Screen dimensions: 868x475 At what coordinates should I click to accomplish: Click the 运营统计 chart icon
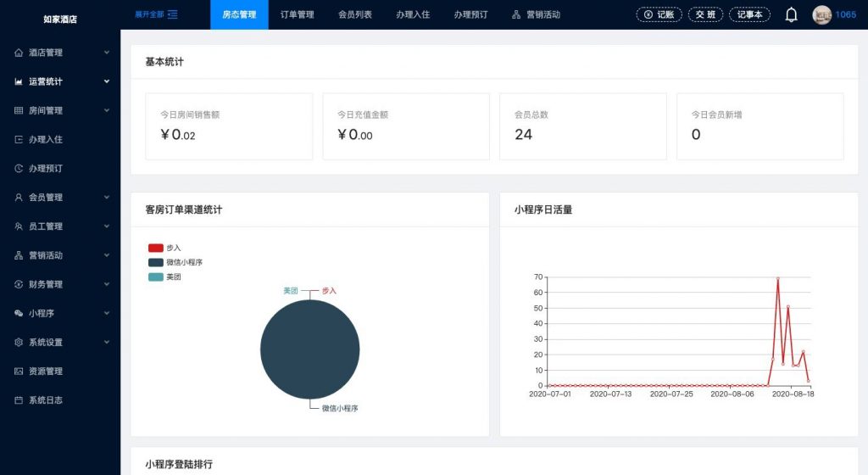(19, 81)
